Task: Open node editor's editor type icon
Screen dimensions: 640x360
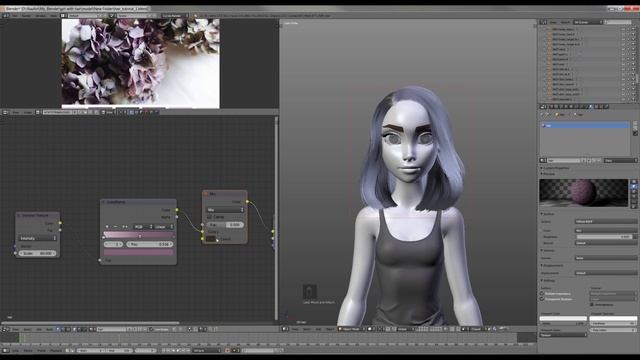Action: [5, 329]
